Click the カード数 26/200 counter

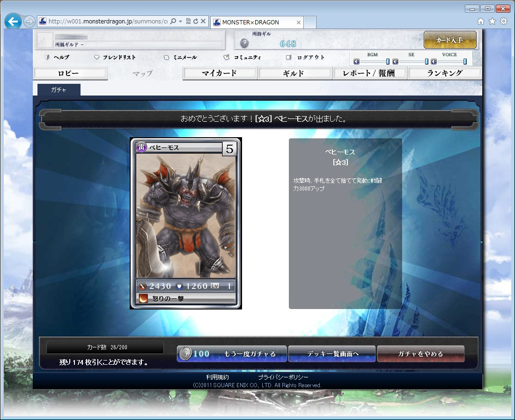point(105,347)
